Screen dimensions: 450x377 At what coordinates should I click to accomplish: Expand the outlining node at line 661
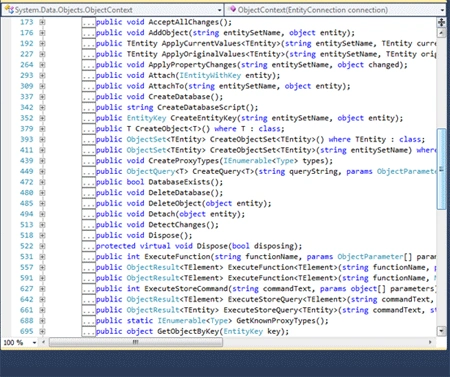(42, 310)
